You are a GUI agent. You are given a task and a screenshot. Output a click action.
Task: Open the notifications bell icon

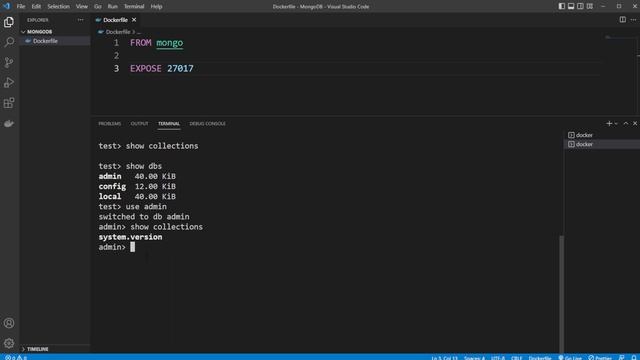coord(633,358)
